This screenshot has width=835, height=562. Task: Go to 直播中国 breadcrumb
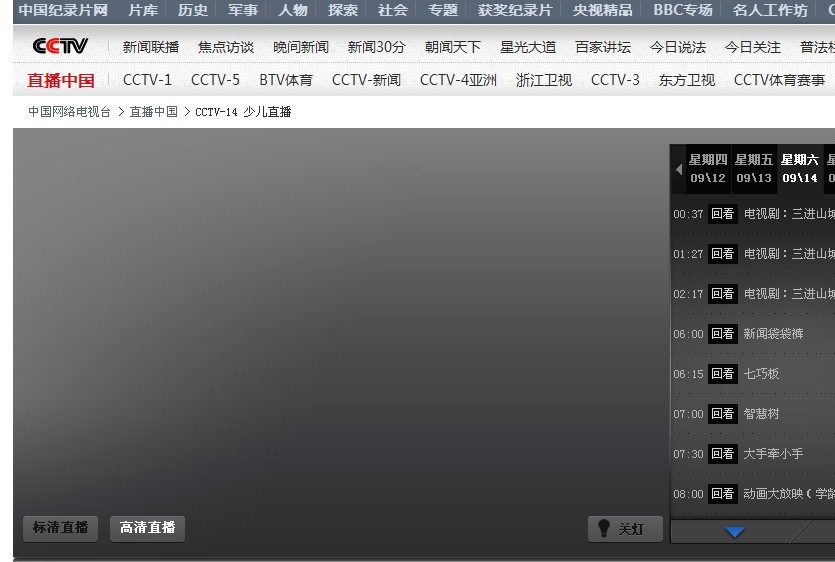point(153,112)
